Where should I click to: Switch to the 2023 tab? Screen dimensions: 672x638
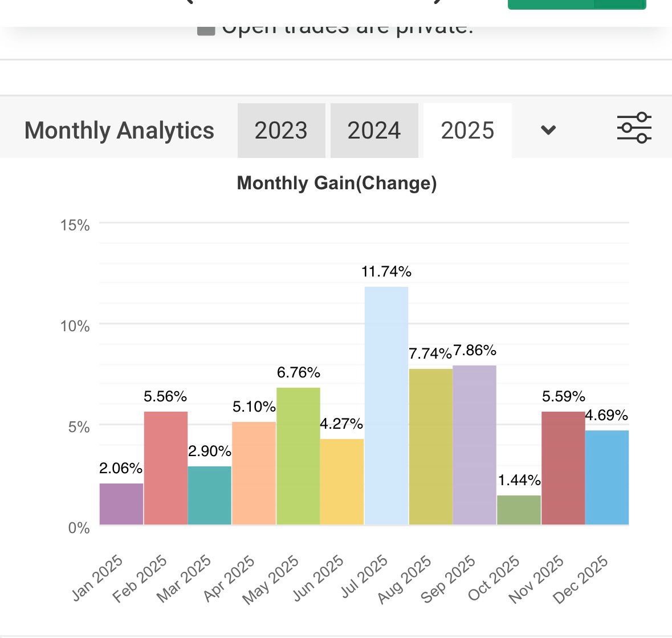[x=281, y=131]
